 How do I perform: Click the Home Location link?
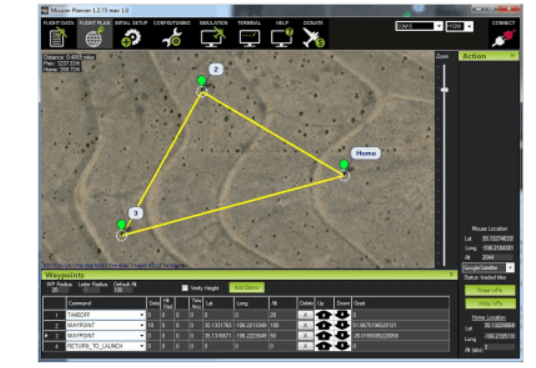[x=489, y=317]
